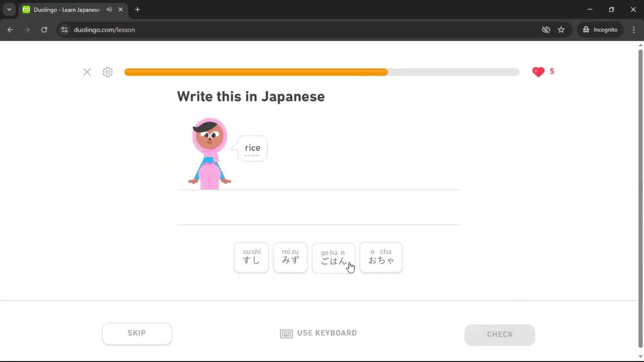The width and height of the screenshot is (644, 362).
Task: Click the reload page icon
Action: pos(44,30)
